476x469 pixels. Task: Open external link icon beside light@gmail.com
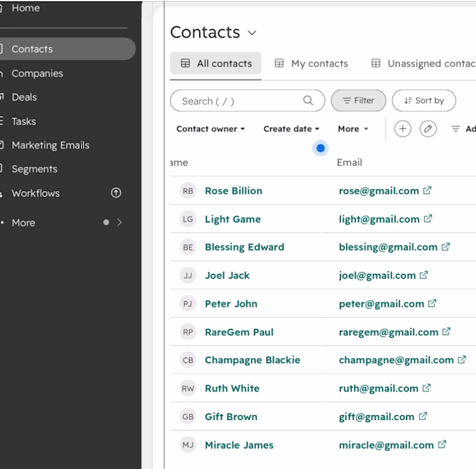[x=428, y=219]
